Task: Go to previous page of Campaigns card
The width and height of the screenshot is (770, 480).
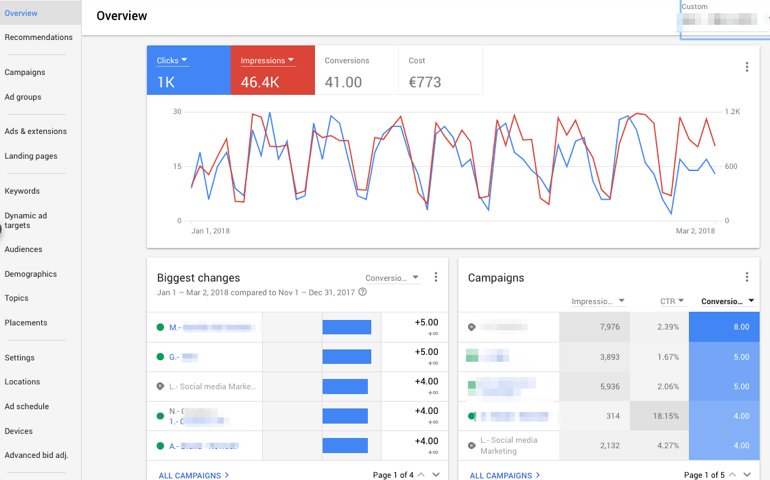Action: (x=732, y=475)
